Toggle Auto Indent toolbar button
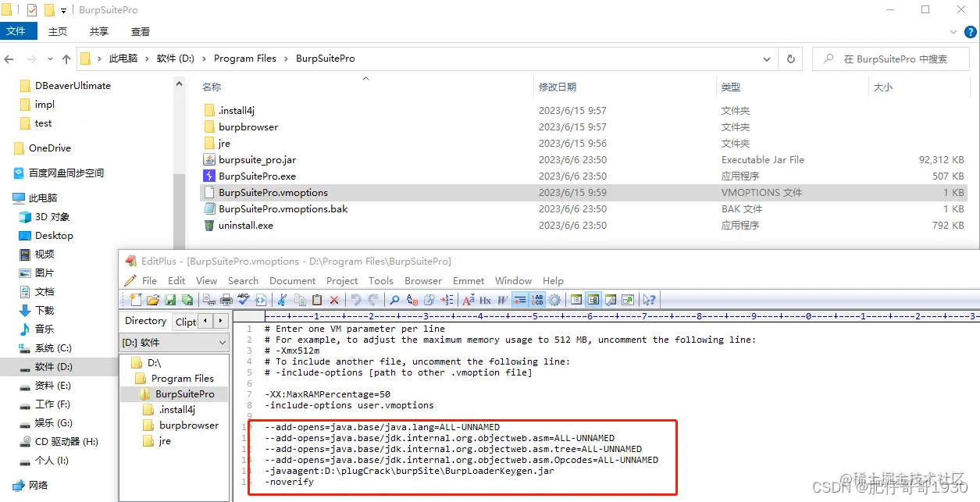This screenshot has height=502, width=980. (520, 300)
